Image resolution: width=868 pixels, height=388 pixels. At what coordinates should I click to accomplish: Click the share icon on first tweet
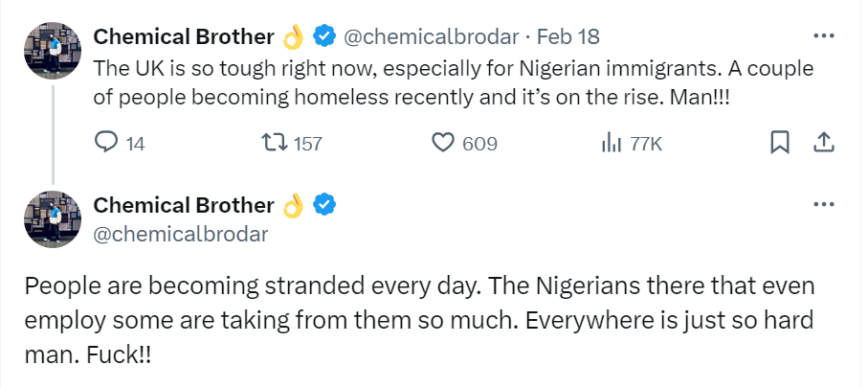[x=822, y=143]
